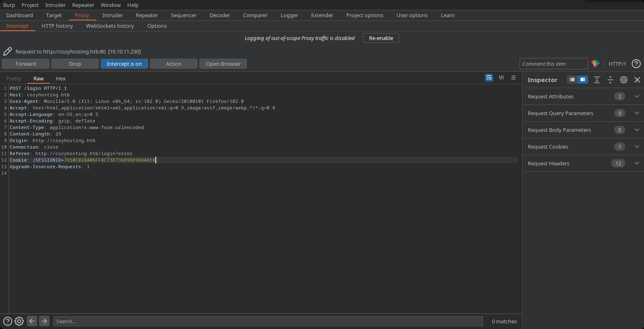
Task: Switch to WebSockets history subtab
Action: pos(110,26)
